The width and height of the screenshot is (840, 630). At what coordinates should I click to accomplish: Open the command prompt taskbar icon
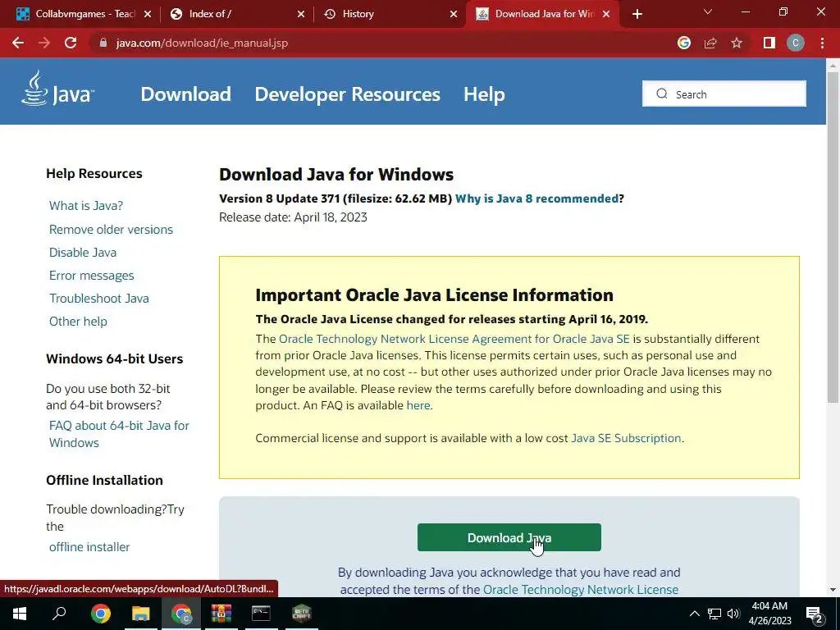click(x=261, y=614)
